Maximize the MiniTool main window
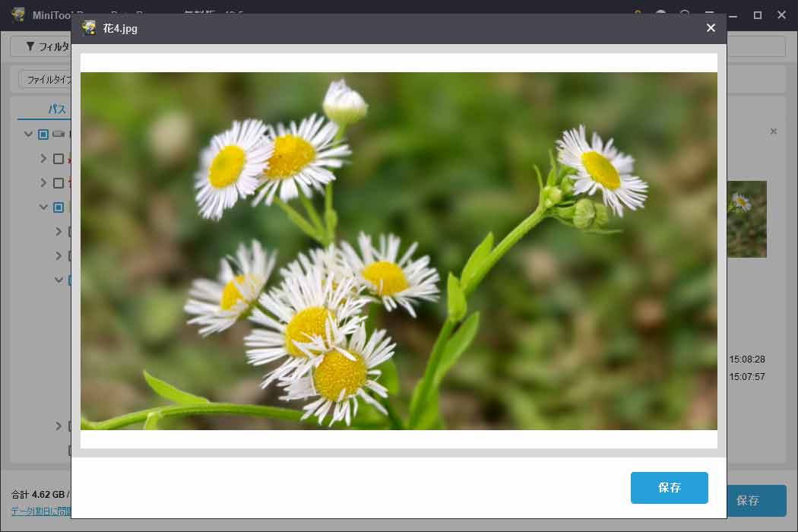The image size is (798, 532). pyautogui.click(x=758, y=15)
